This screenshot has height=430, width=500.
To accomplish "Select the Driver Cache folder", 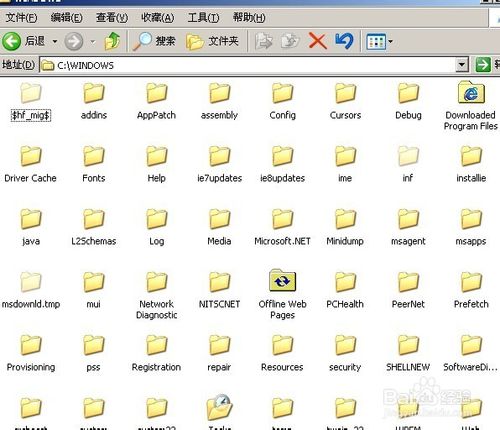I will click(x=30, y=165).
